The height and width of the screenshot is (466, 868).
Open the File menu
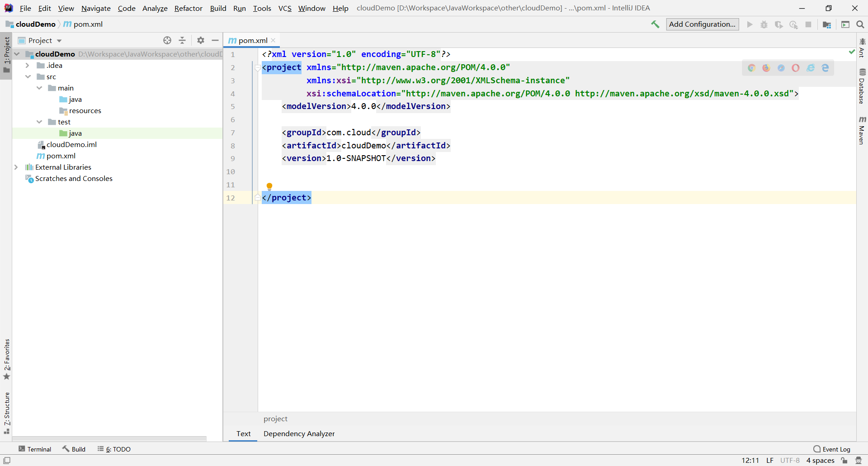[x=25, y=8]
